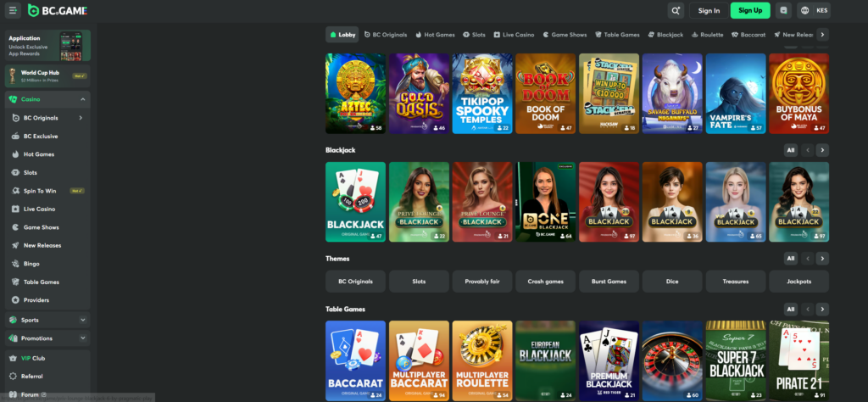Open the BC.GAME logo home link
This screenshot has width=868, height=402.
click(x=58, y=10)
